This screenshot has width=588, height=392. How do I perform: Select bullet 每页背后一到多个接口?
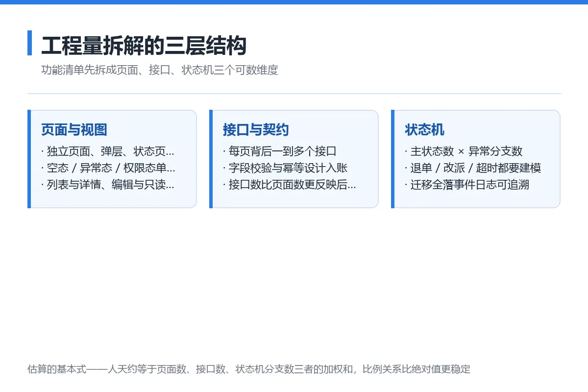coord(280,151)
